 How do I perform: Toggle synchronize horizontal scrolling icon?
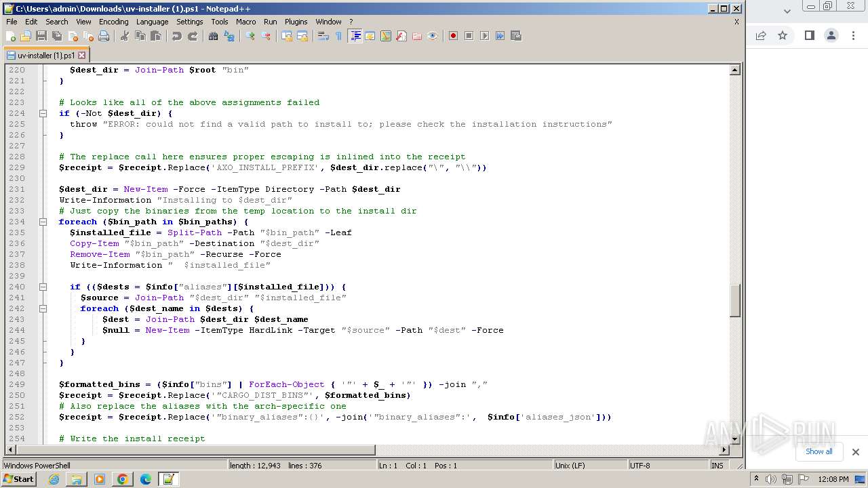click(302, 36)
